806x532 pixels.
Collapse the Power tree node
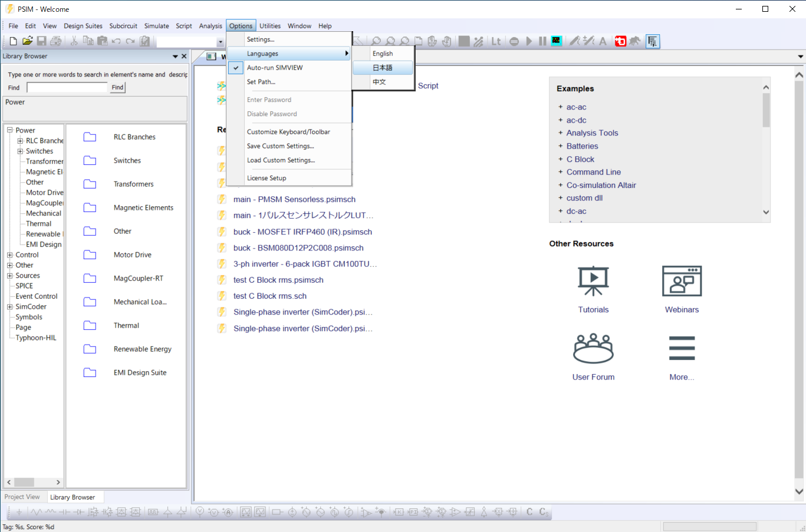[10, 130]
